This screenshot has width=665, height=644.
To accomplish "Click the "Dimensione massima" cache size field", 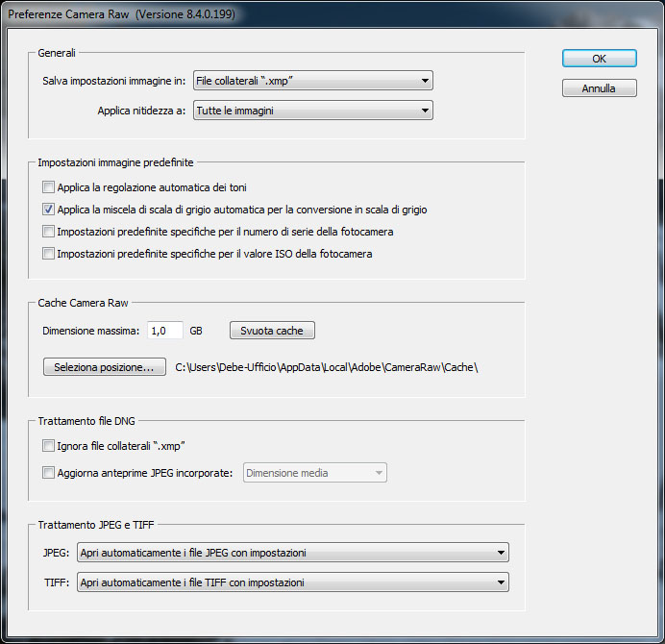I will pos(164,331).
